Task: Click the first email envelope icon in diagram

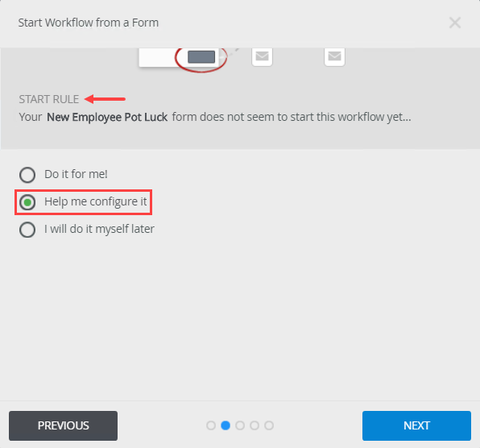Action: [262, 56]
